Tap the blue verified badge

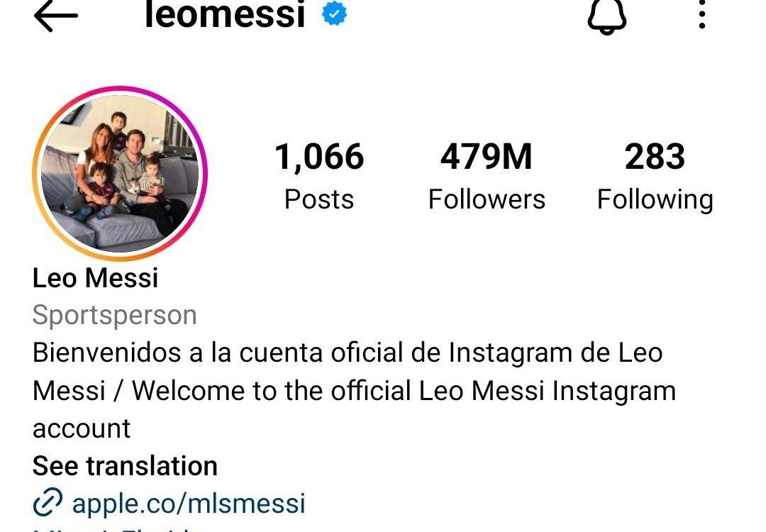coord(334,13)
